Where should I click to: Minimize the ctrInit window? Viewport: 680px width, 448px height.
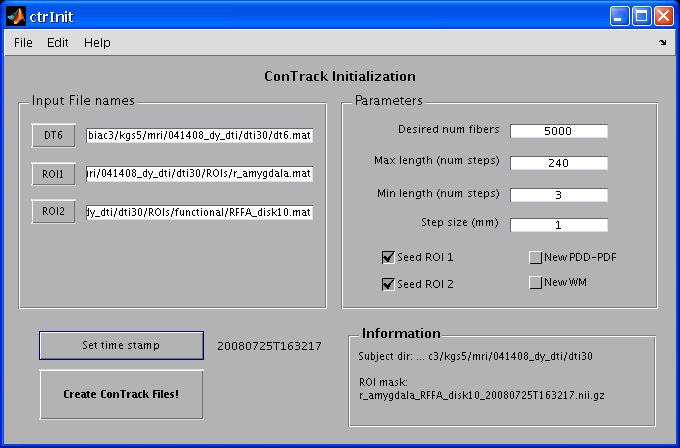(619, 16)
